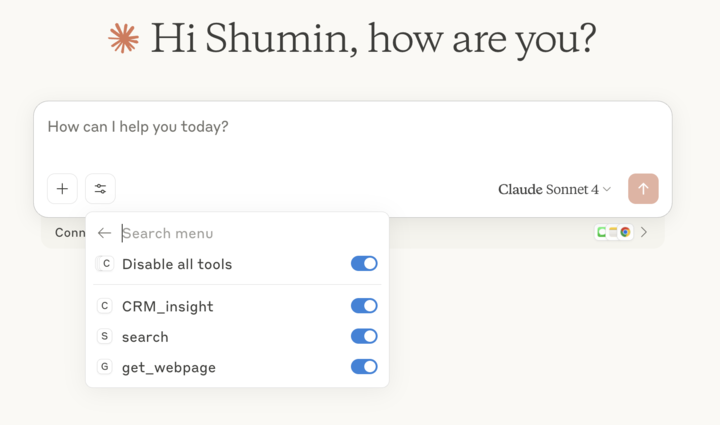
Task: Turn off the CRM_insight tool switch
Action: pyautogui.click(x=364, y=306)
